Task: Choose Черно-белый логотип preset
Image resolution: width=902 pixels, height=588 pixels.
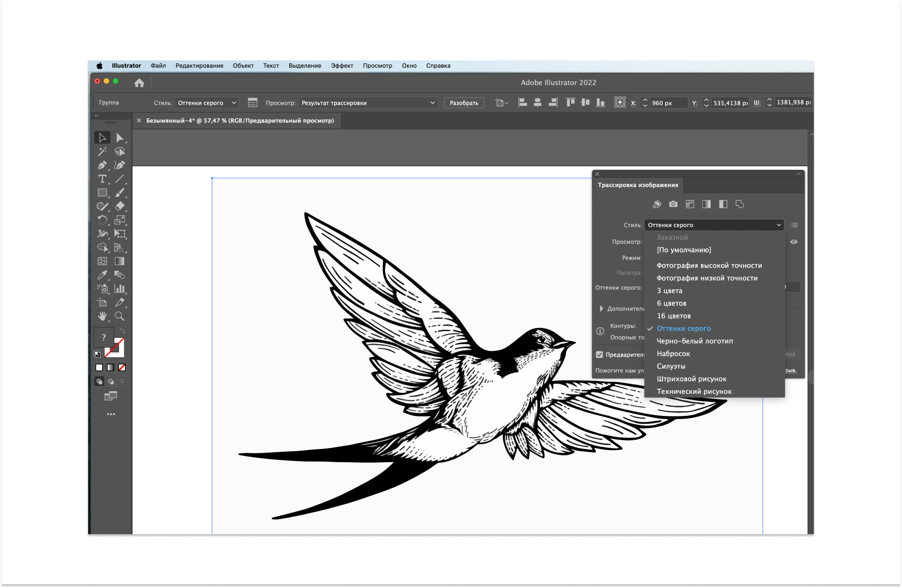Action: point(695,341)
